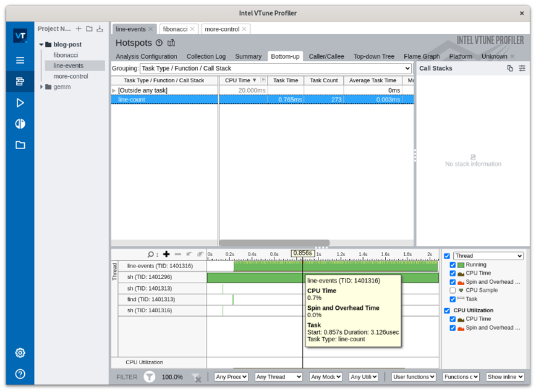Viewport: 536px width, 392px height.
Task: Switch to Caller/Callee tab
Action: [x=326, y=56]
